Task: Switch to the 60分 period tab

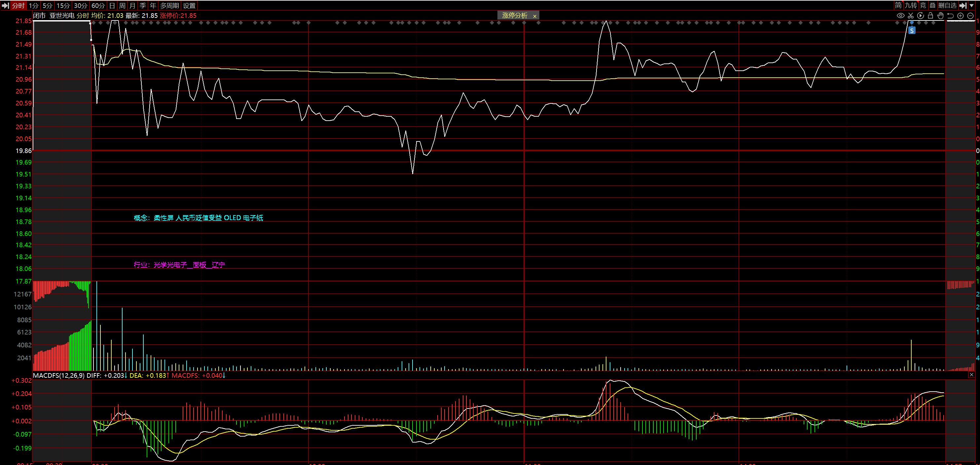Action: pyautogui.click(x=98, y=5)
